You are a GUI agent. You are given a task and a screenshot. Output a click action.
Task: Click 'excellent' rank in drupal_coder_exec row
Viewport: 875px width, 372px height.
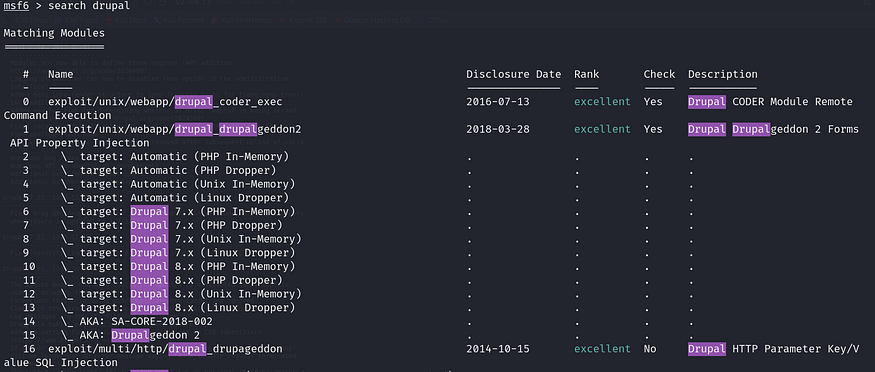click(602, 102)
